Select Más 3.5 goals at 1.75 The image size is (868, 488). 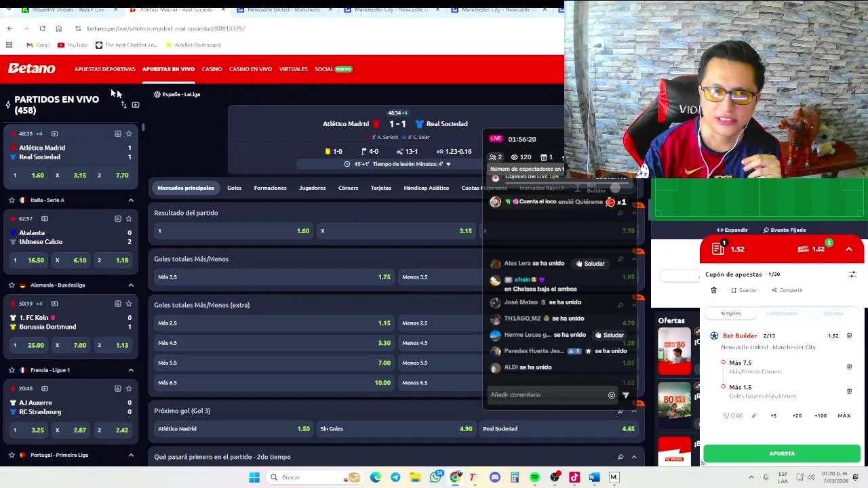(274, 277)
